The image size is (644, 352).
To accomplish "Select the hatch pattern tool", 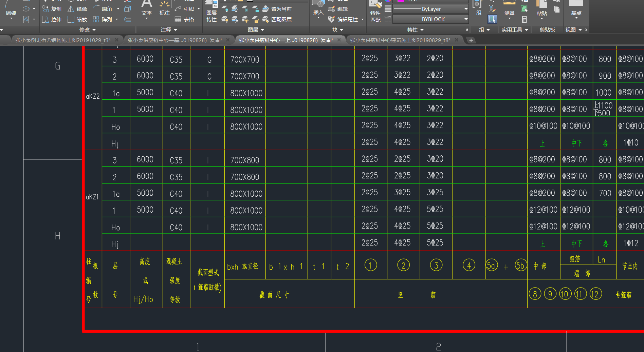I will coord(26,20).
